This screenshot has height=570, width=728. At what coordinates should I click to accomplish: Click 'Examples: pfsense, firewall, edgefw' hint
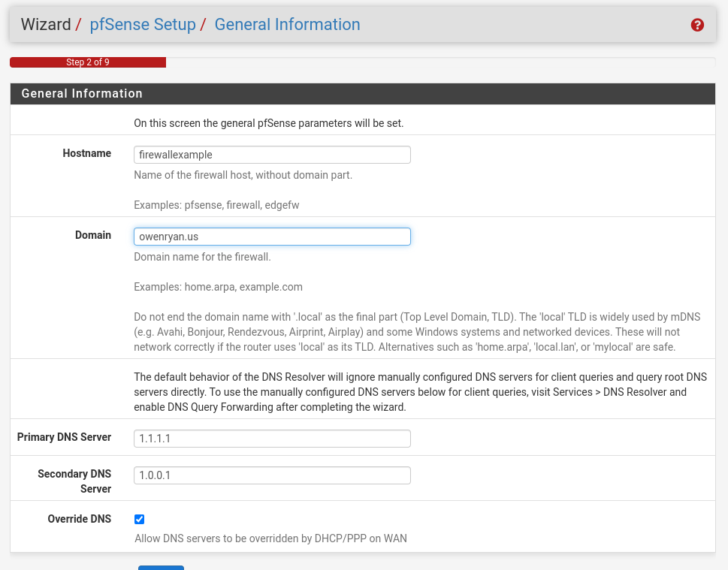click(x=216, y=205)
